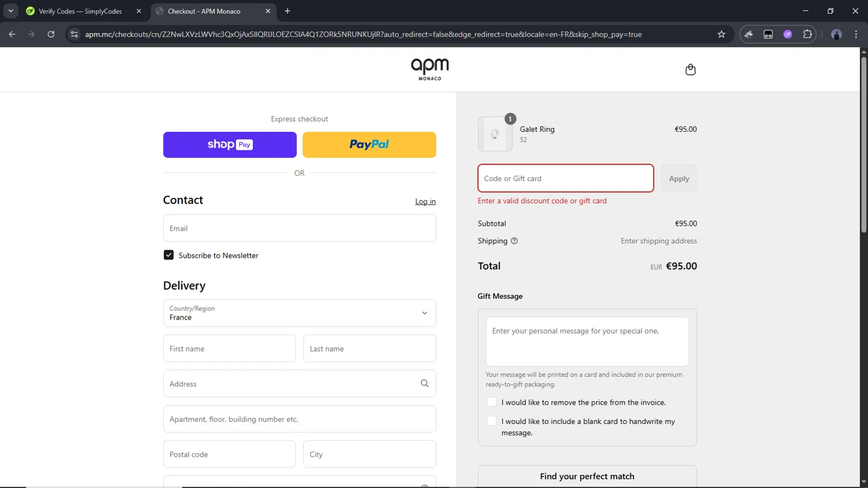Screen dimensions: 868x488
Task: Close the Checkout APM Monaco tab
Action: point(268,11)
